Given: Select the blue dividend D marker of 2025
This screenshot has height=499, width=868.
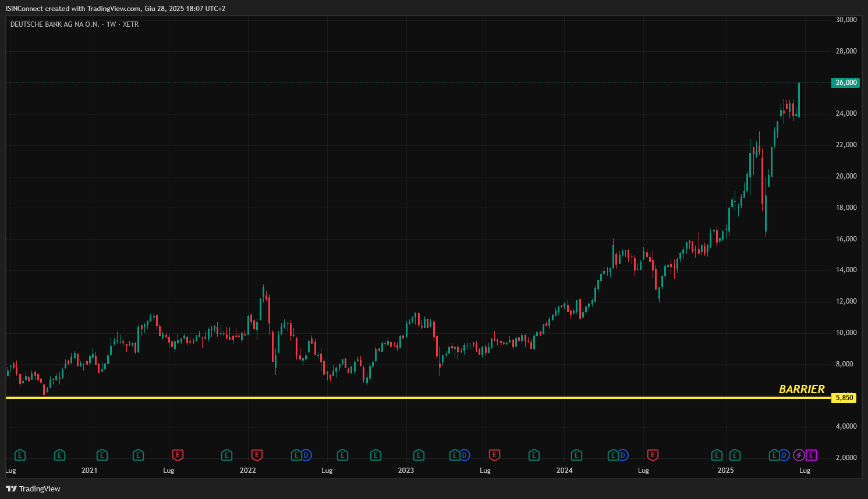Looking at the screenshot, I should (x=784, y=455).
